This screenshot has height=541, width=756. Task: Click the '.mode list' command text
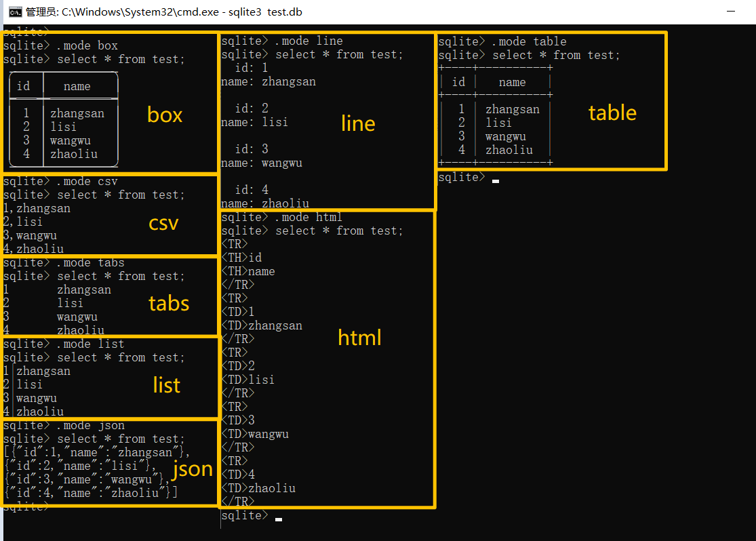click(91, 344)
